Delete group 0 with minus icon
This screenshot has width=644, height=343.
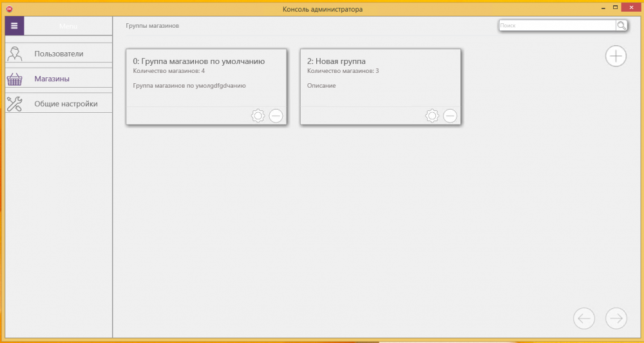[276, 116]
